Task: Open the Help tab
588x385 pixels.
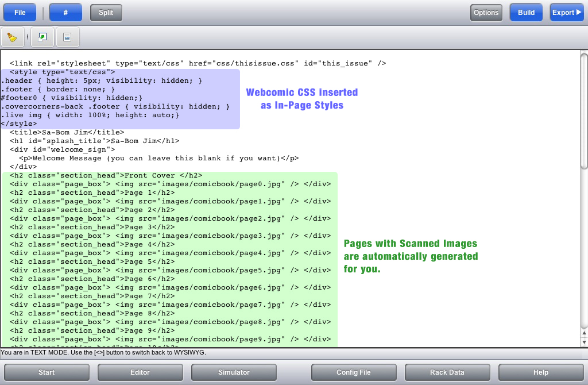Action: 541,372
